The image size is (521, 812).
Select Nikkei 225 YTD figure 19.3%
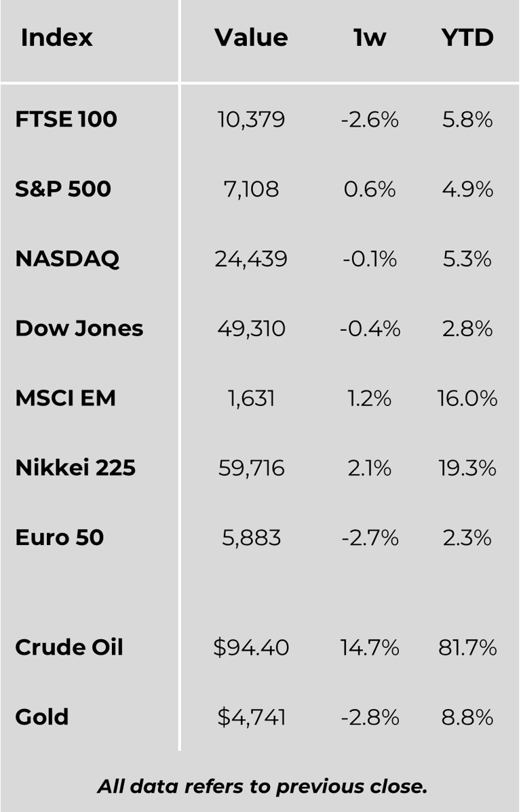click(x=467, y=469)
